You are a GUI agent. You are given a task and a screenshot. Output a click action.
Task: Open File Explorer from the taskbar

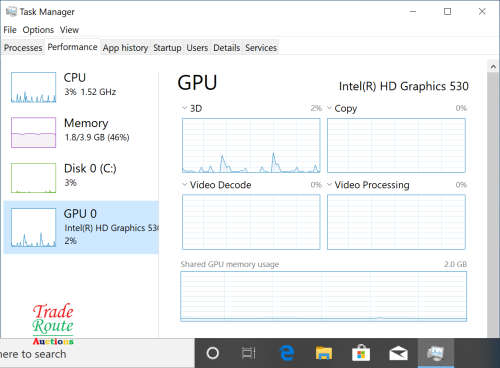(x=324, y=353)
